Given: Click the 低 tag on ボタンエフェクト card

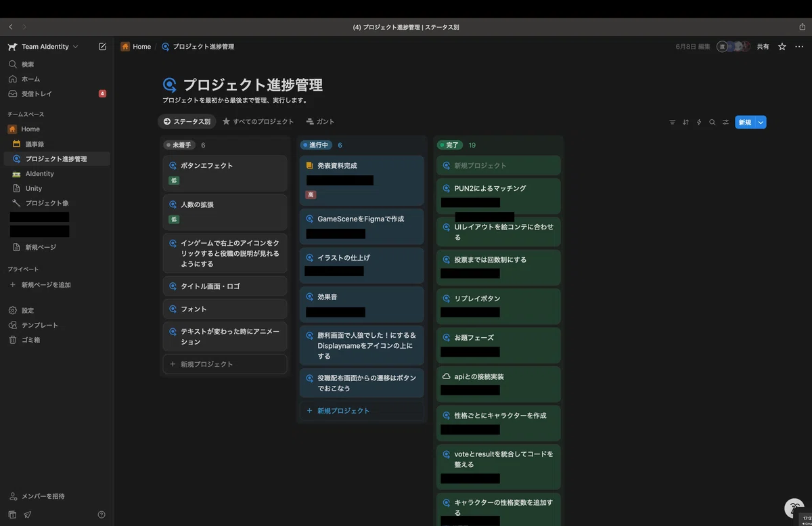Looking at the screenshot, I should click(x=174, y=181).
